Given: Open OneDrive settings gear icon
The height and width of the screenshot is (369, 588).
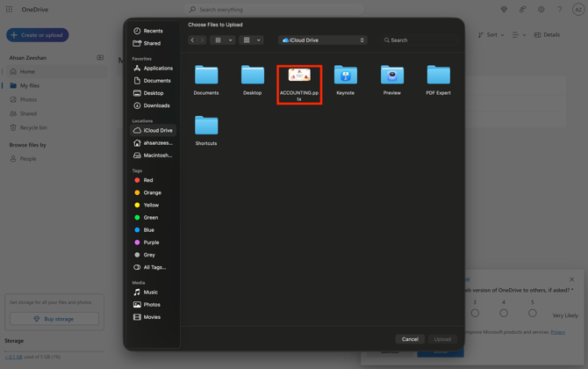Looking at the screenshot, I should (541, 10).
